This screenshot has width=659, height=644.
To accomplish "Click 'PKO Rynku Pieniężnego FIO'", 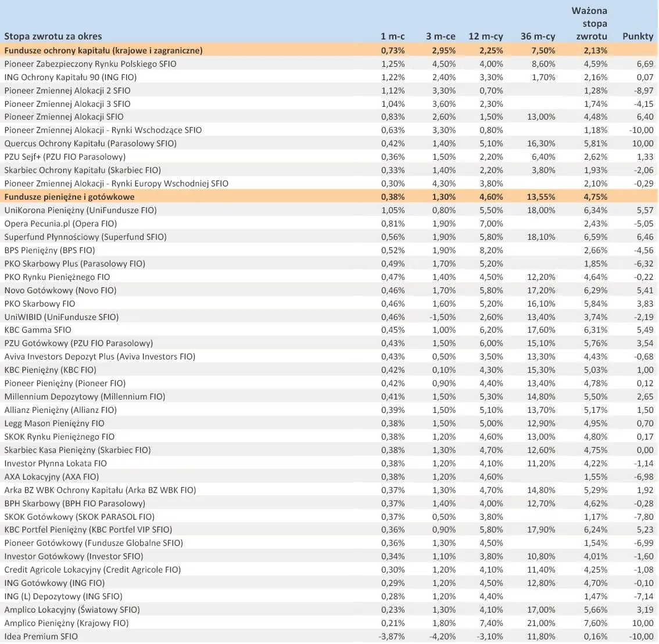I will (x=57, y=277).
